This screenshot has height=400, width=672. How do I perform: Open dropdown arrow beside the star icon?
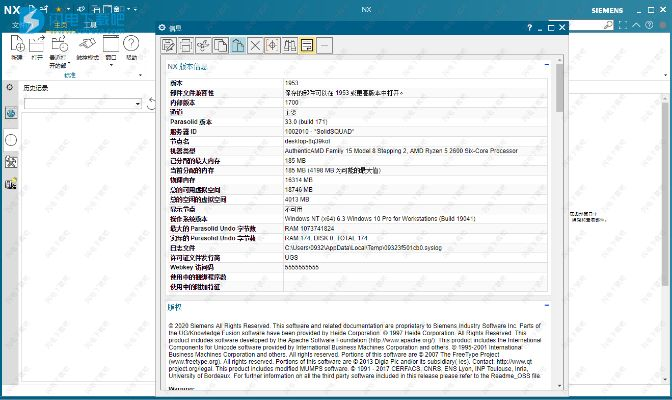click(x=68, y=9)
